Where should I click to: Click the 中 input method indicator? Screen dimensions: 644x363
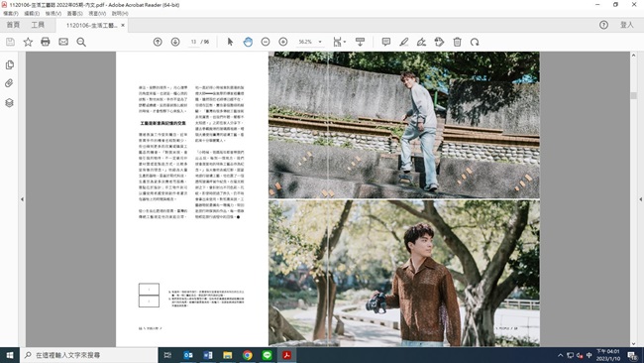point(590,355)
